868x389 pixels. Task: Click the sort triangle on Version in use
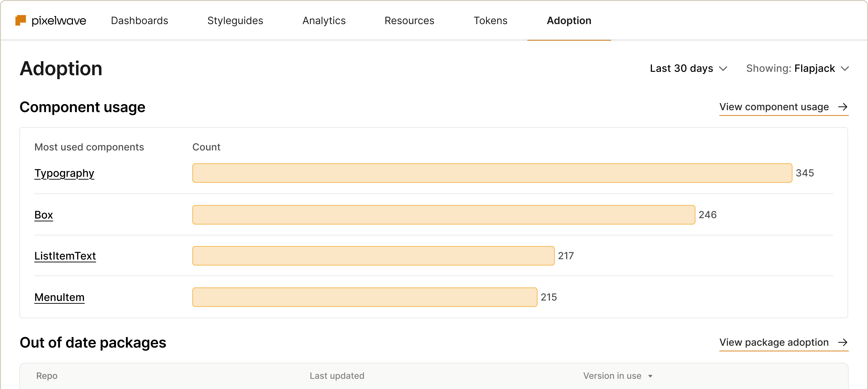click(x=651, y=376)
